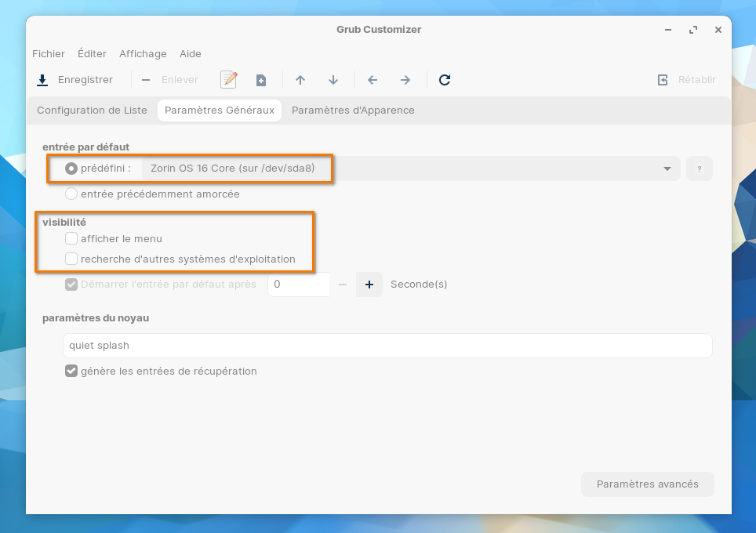
Task: Click the left arrow toolbar icon
Action: point(373,80)
